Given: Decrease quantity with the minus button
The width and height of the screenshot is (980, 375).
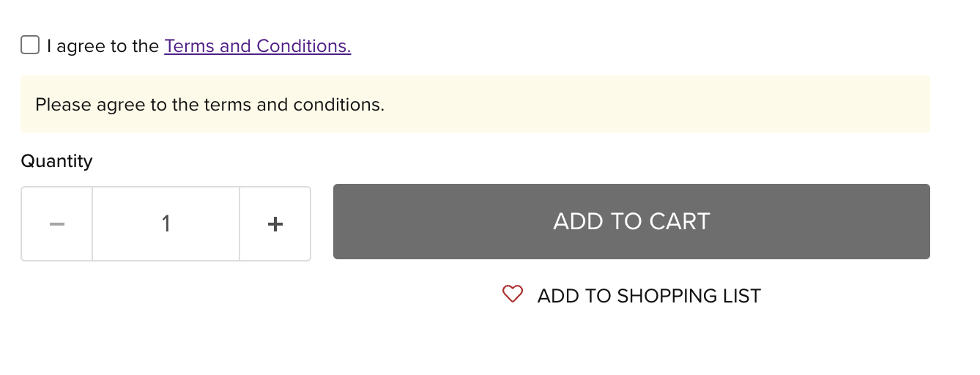Looking at the screenshot, I should click(57, 223).
